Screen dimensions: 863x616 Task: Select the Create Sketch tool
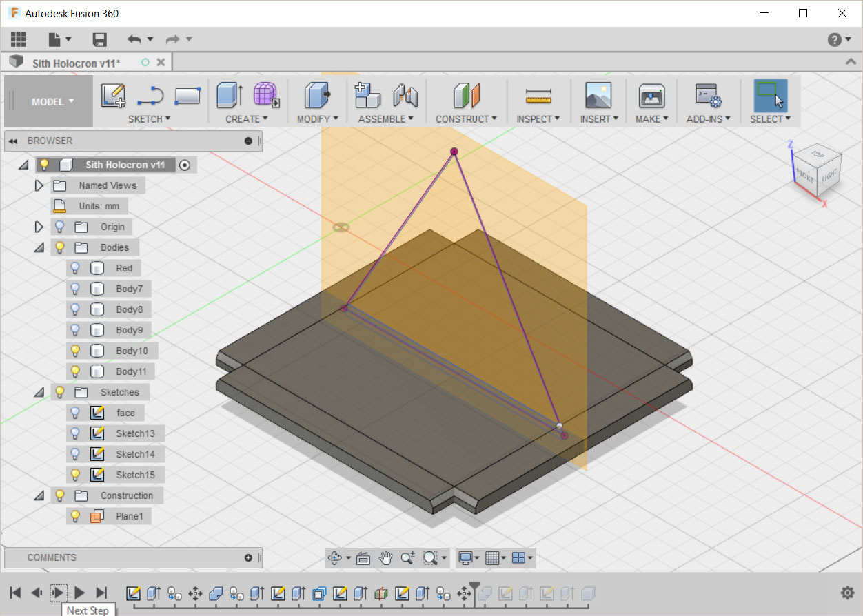coord(113,95)
